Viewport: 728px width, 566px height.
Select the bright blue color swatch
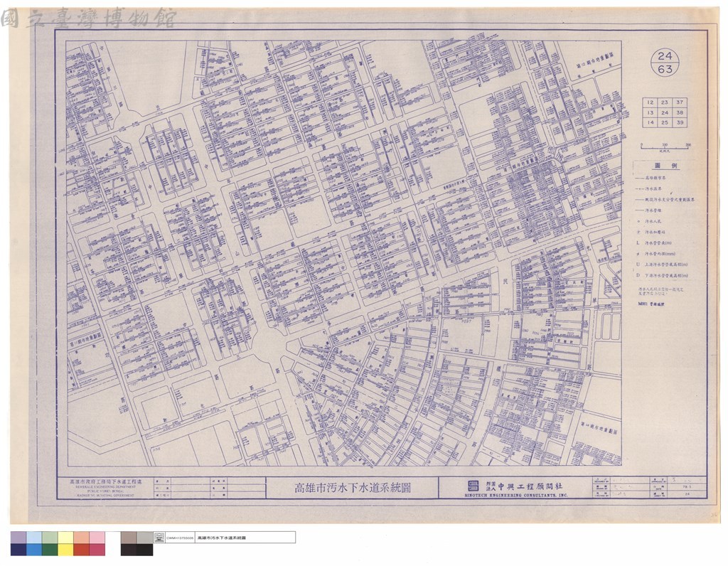pos(34,550)
